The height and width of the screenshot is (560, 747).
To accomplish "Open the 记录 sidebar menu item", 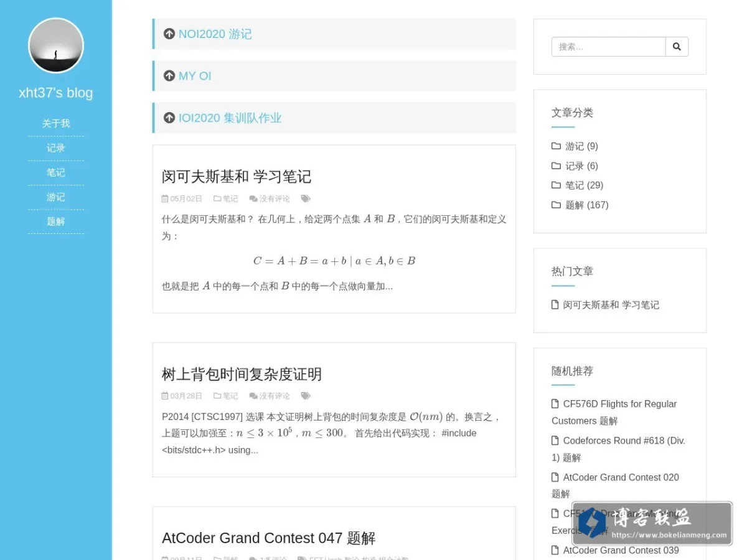I will tap(56, 148).
